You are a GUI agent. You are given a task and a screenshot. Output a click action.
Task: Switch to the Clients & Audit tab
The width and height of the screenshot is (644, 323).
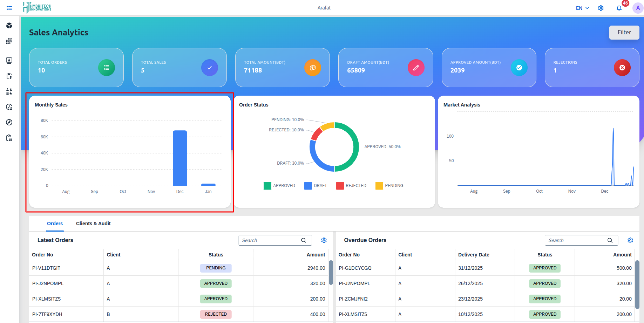pyautogui.click(x=93, y=224)
